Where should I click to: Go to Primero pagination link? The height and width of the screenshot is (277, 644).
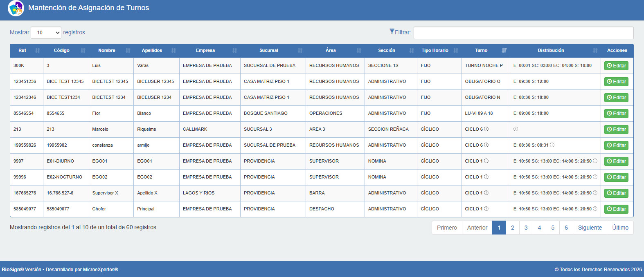[x=447, y=228]
